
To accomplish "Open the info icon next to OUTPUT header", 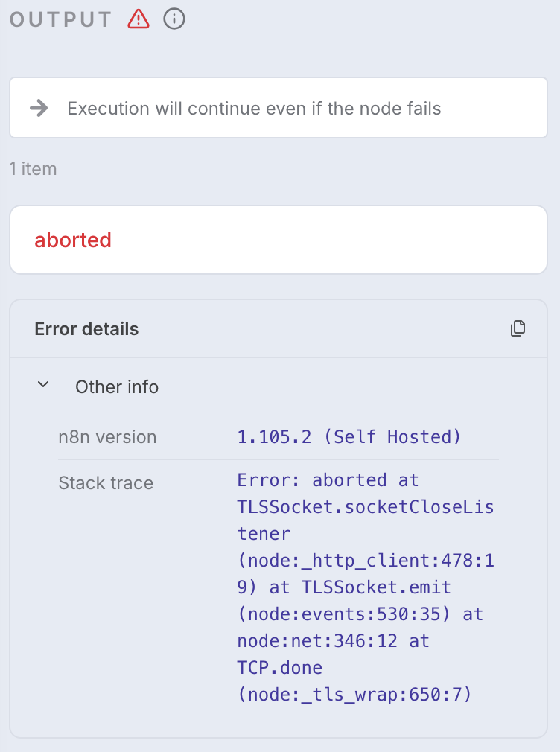I will (174, 19).
